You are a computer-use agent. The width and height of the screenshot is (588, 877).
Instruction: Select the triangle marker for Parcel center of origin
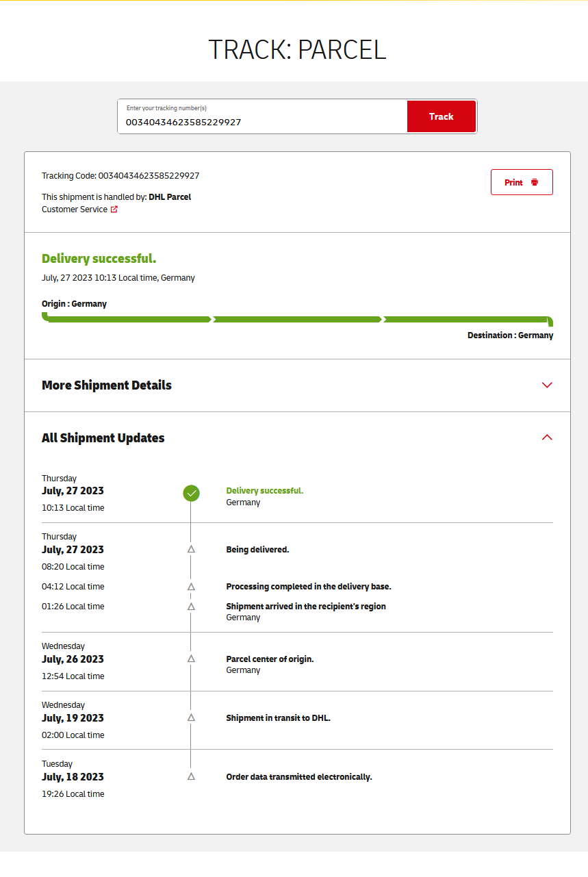(191, 659)
